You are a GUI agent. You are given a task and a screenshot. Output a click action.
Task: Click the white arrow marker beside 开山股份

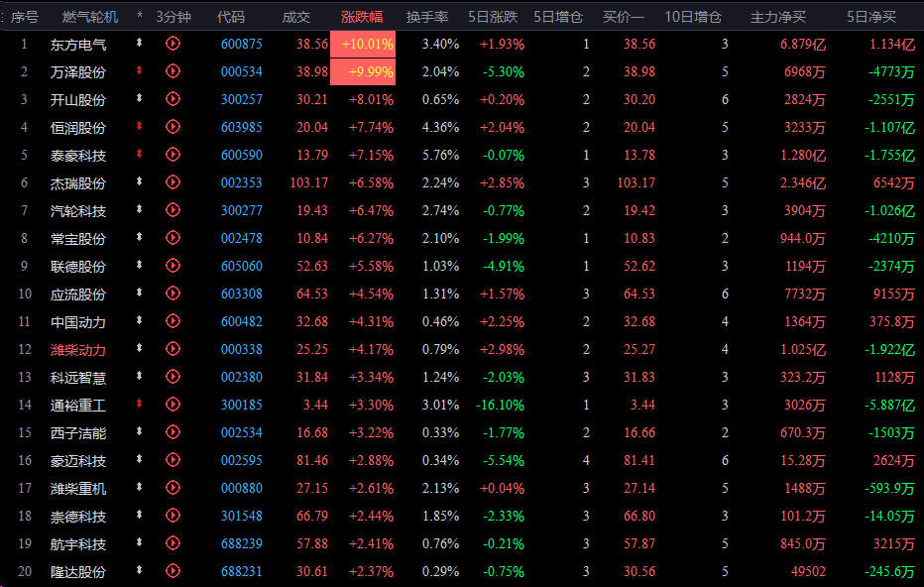coord(140,99)
